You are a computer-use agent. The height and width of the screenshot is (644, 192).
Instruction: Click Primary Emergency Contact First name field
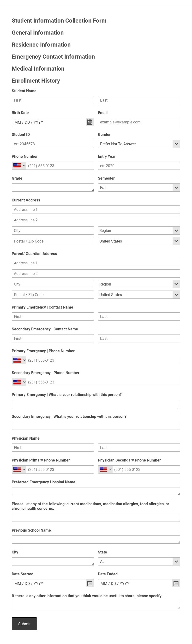[53, 316]
